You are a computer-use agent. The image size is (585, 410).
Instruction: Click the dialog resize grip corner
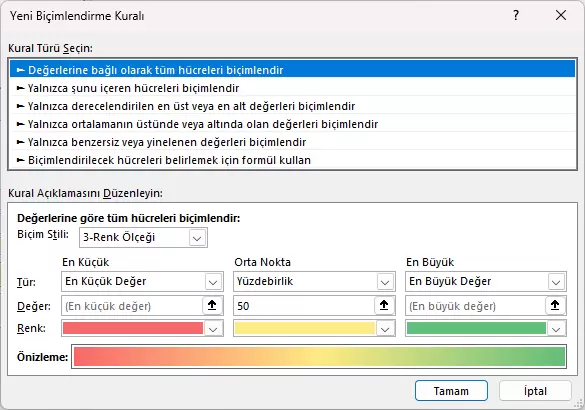pyautogui.click(x=579, y=404)
